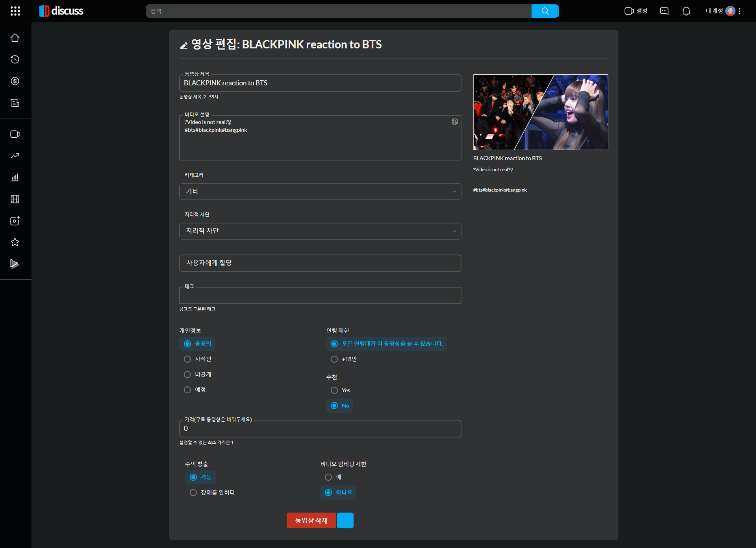The image size is (756, 548).
Task: Click the video preview thumbnail
Action: point(541,112)
